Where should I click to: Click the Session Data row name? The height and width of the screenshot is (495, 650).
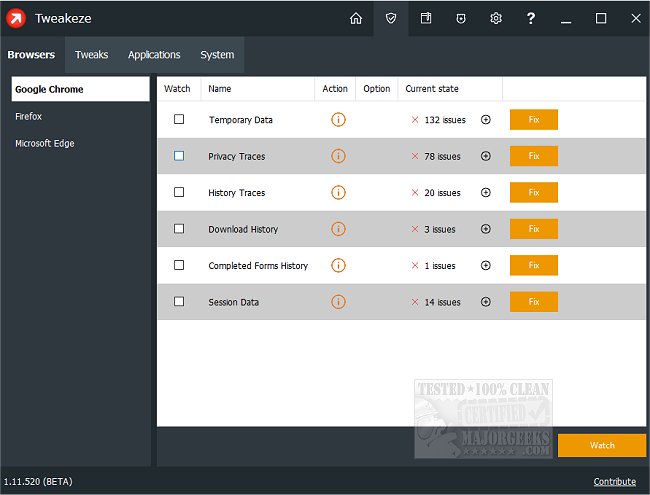pyautogui.click(x=233, y=302)
